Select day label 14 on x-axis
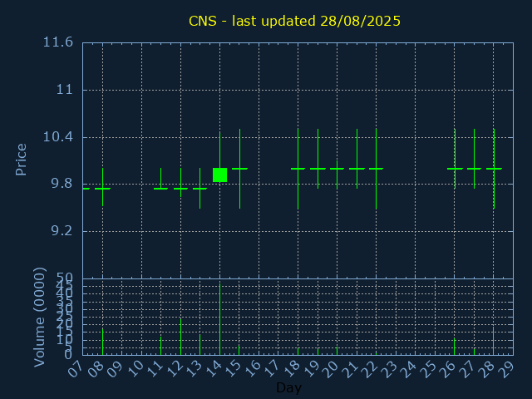Viewport: 532px width, 399px height. 213,369
